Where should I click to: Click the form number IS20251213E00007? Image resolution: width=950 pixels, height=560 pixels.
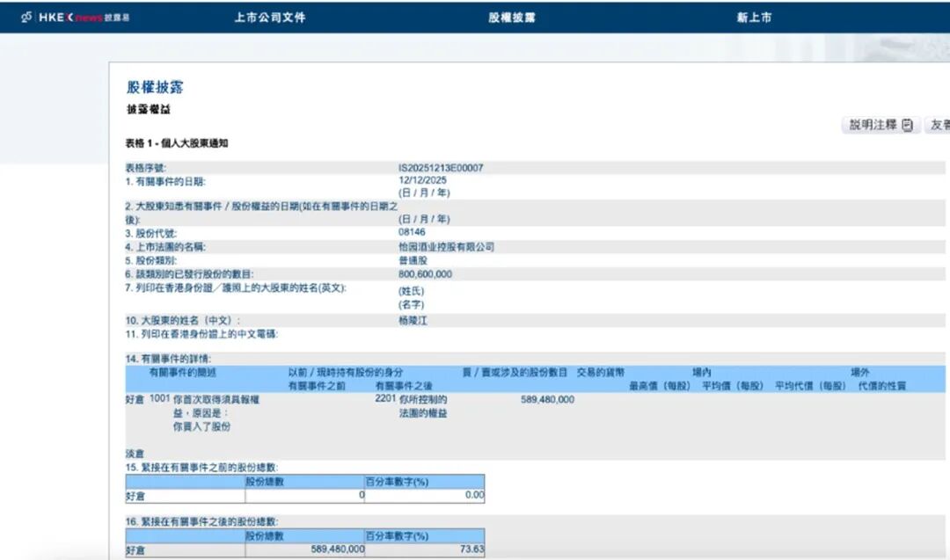[x=442, y=166]
